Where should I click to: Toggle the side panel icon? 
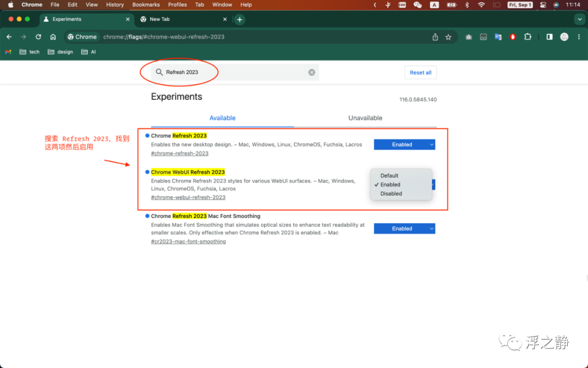click(549, 37)
